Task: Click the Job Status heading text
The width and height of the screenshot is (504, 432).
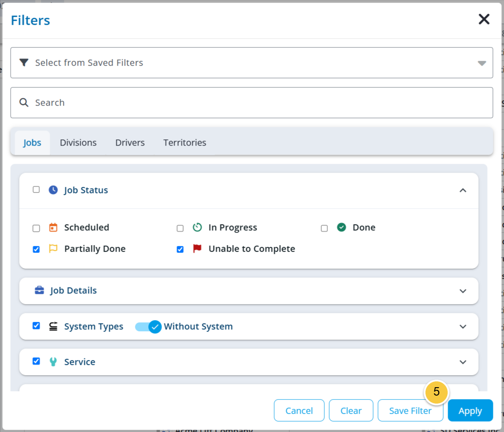Action: click(86, 190)
